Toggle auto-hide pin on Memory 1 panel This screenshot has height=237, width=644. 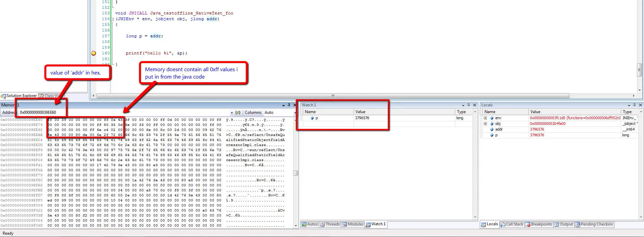coord(289,105)
